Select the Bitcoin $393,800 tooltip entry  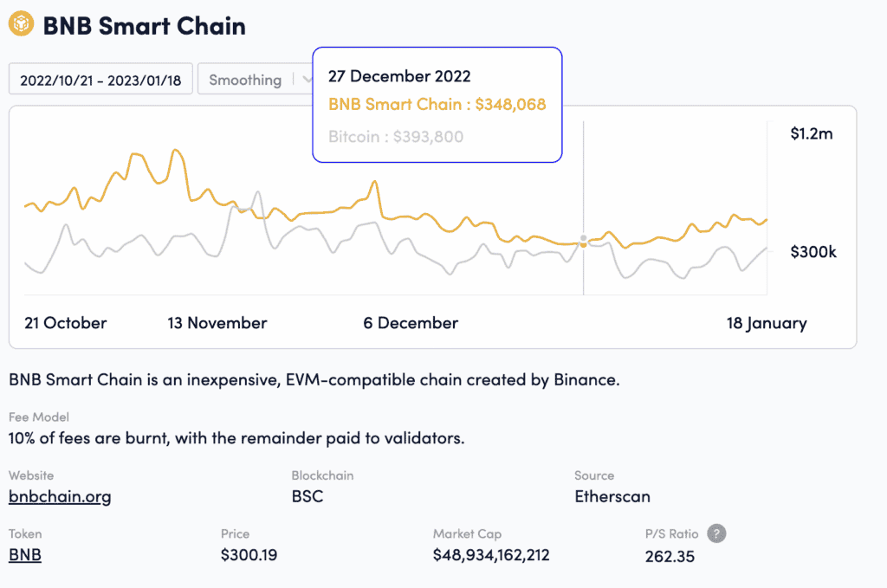(396, 136)
